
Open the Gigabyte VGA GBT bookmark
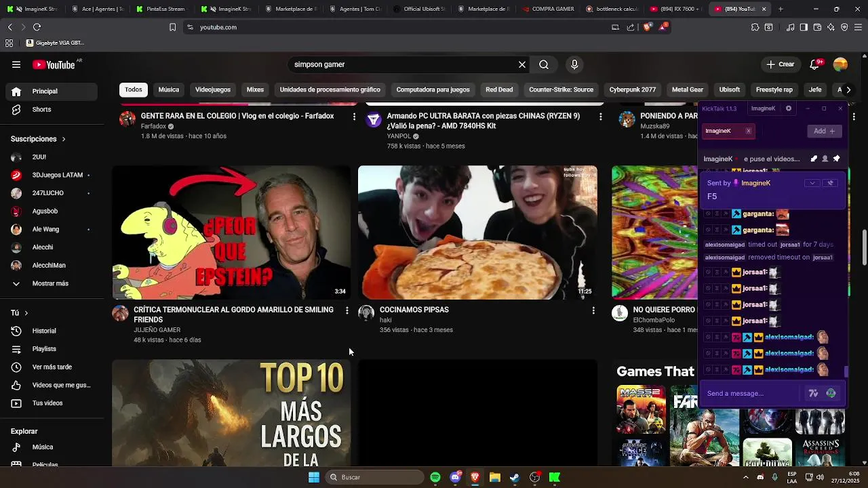[55, 43]
